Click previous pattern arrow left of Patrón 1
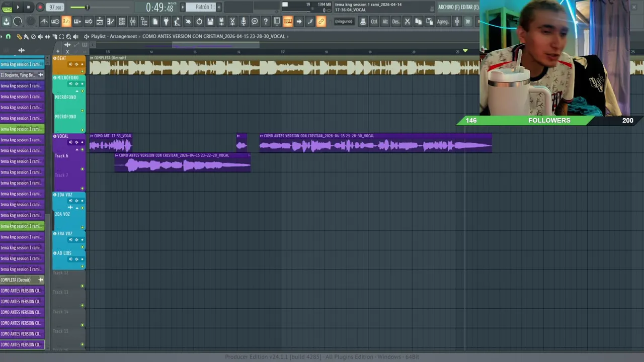Viewport: 644px width, 362px height. coord(183,7)
